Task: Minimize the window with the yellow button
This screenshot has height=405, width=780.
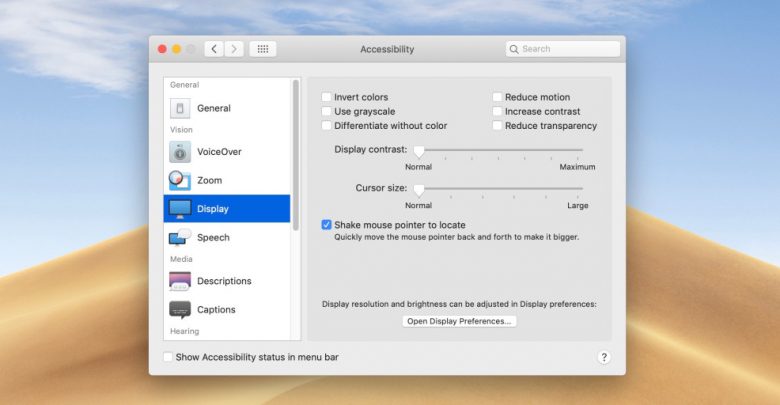Action: coord(177,49)
